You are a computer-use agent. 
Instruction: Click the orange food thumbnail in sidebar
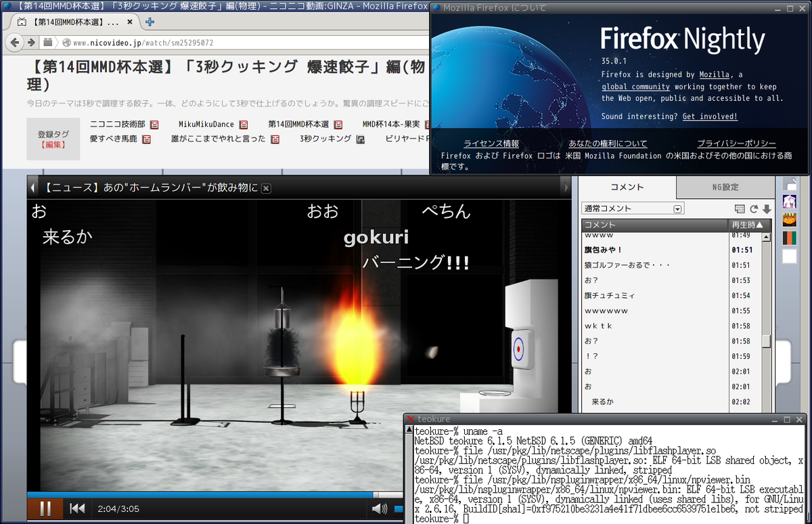pos(790,219)
